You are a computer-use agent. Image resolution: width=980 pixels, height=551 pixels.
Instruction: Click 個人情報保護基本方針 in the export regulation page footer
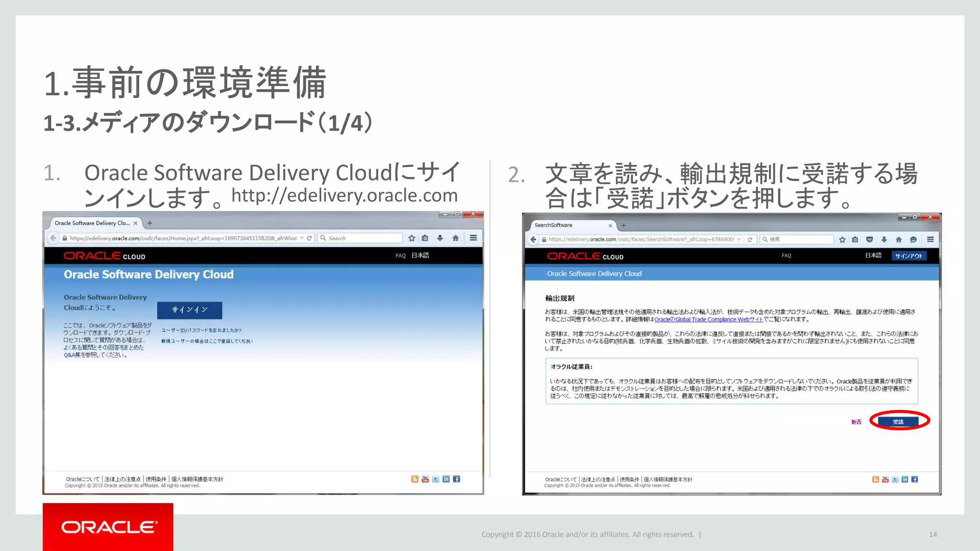click(668, 479)
